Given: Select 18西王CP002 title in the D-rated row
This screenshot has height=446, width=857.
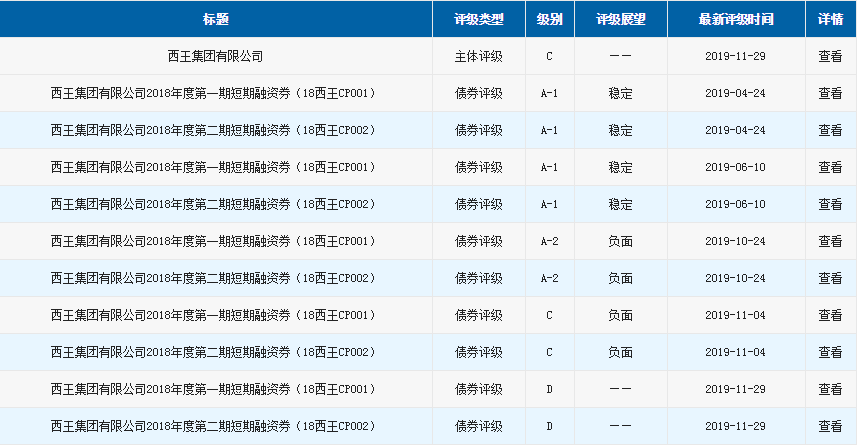Looking at the screenshot, I should pos(213,426).
